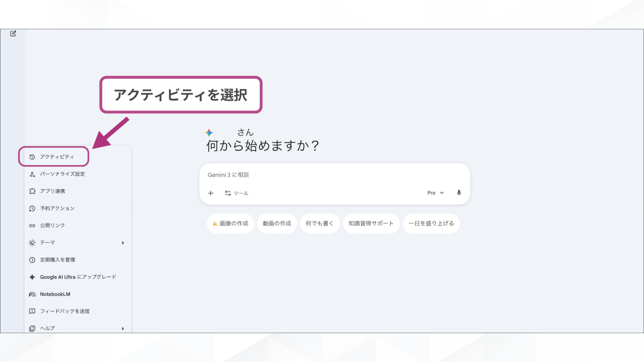Open 予約アクション settings

[57, 208]
